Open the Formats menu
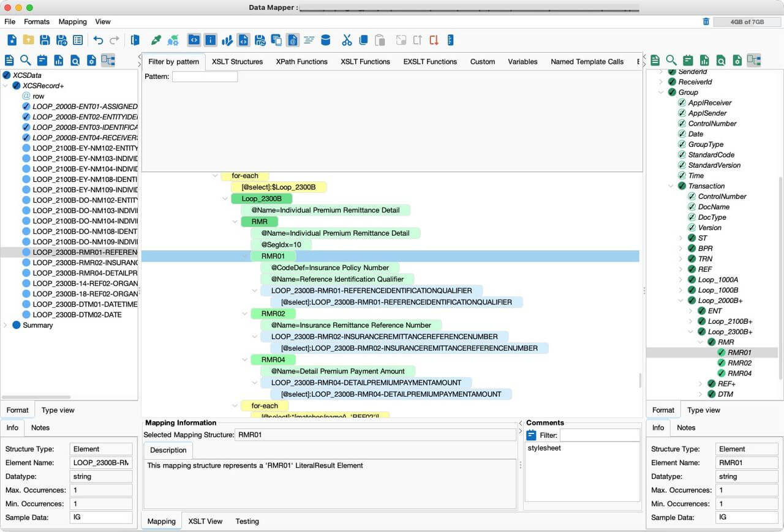Viewport: 784px width, 532px height. point(37,21)
